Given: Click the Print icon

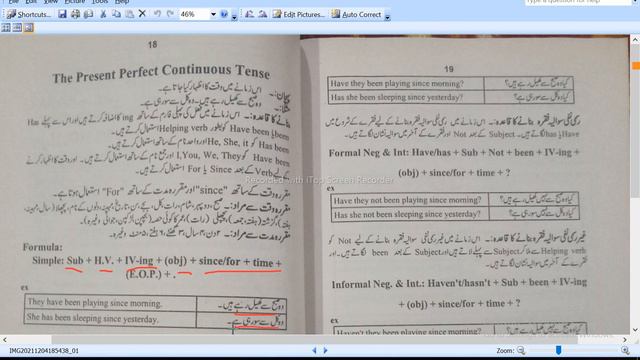Looking at the screenshot, I should click(x=76, y=14).
